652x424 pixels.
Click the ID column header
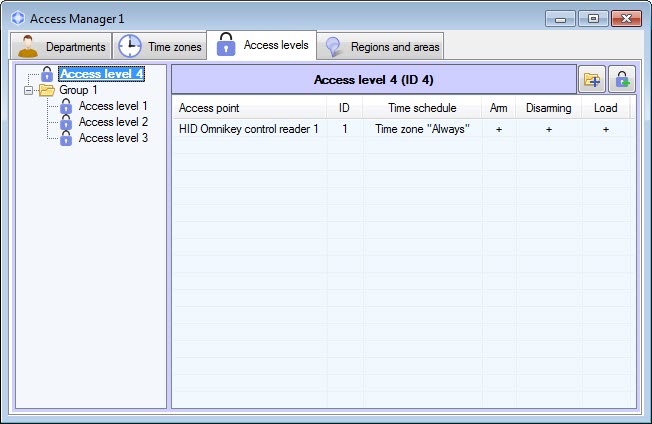[x=344, y=108]
